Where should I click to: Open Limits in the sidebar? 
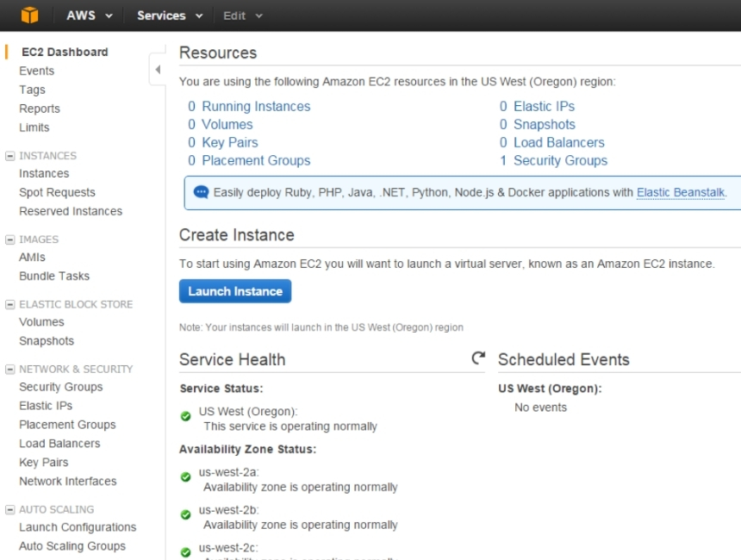click(x=34, y=128)
